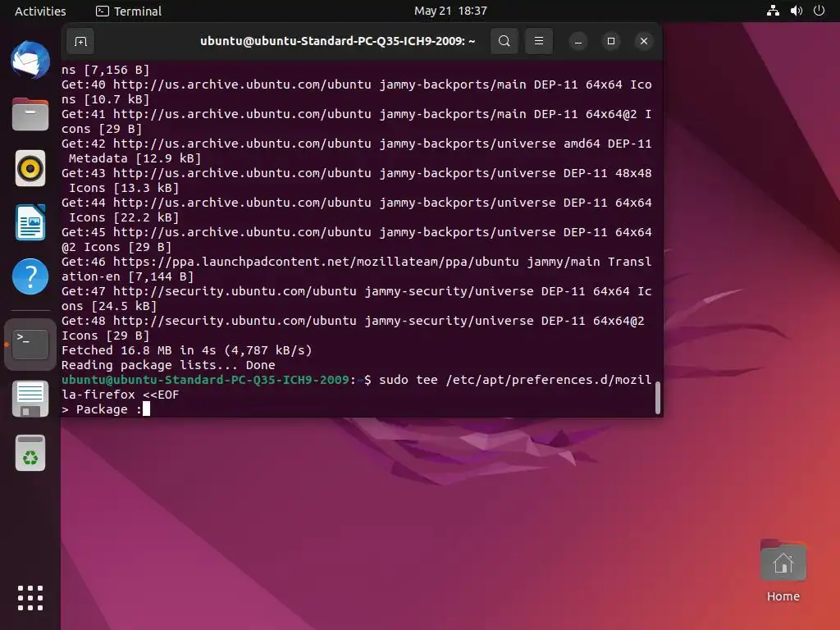This screenshot has width=840, height=630.
Task: Launch Rhythmbox music player
Action: click(30, 168)
